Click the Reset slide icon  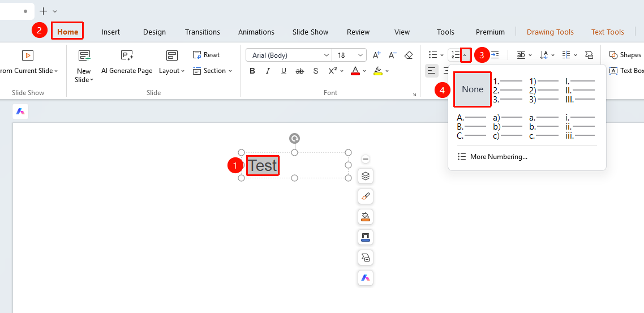206,55
